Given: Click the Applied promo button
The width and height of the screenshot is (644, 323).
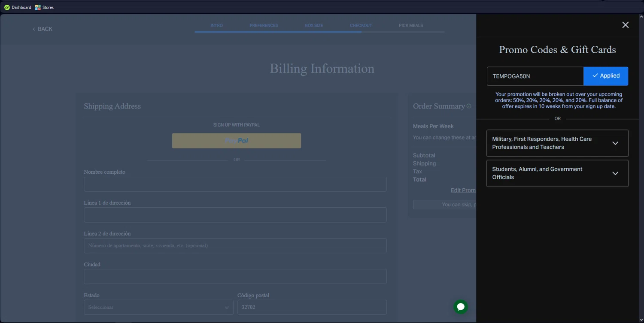Looking at the screenshot, I should point(605,76).
